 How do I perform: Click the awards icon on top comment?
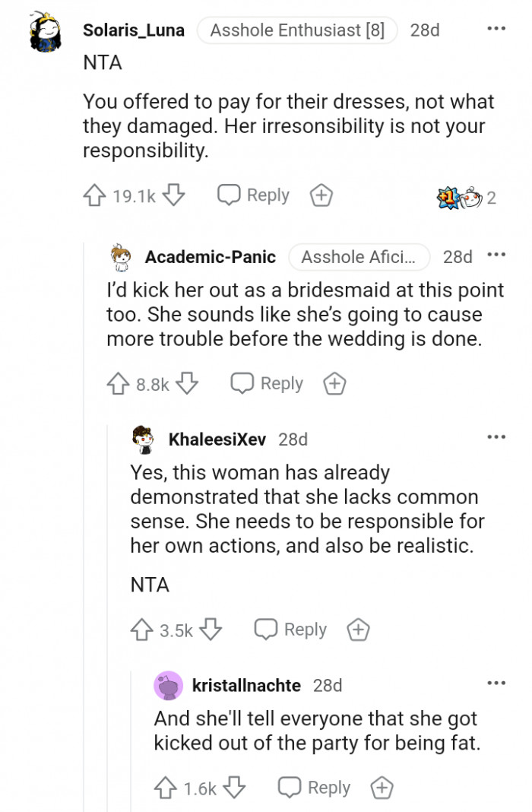[459, 198]
